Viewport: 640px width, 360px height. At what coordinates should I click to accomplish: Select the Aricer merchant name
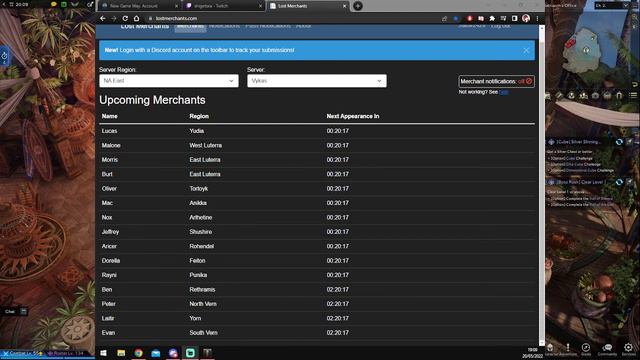[109, 246]
